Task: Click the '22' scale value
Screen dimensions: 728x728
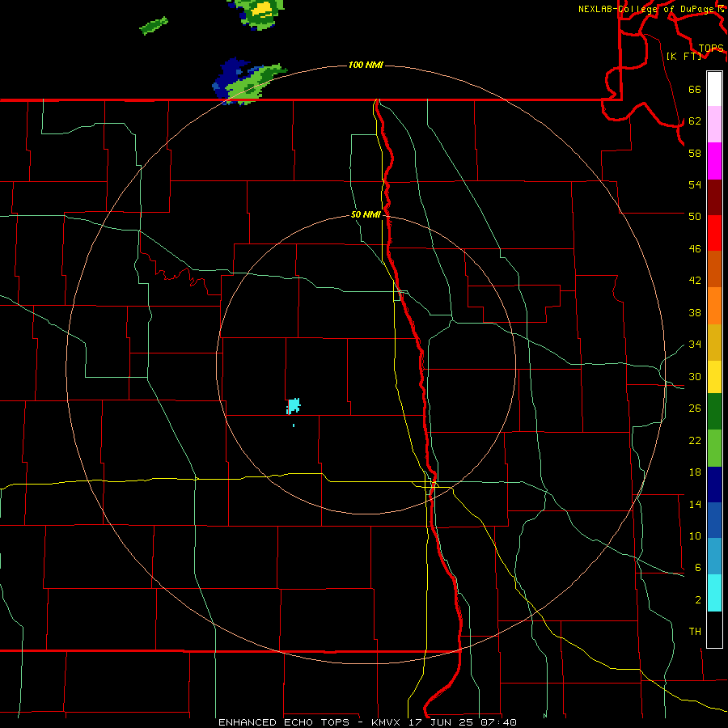Action: [695, 440]
